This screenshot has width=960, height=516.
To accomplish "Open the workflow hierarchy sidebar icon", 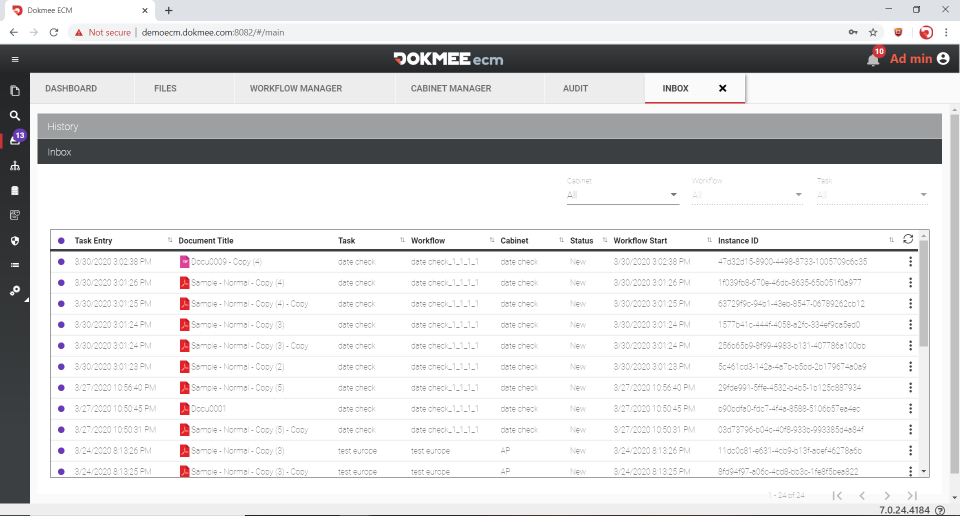I will pos(15,166).
